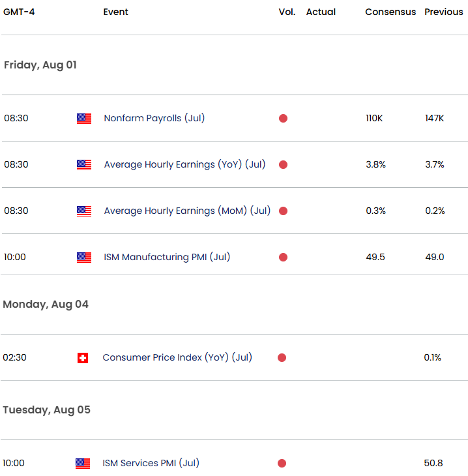Click the Consensus column header

[x=390, y=12]
